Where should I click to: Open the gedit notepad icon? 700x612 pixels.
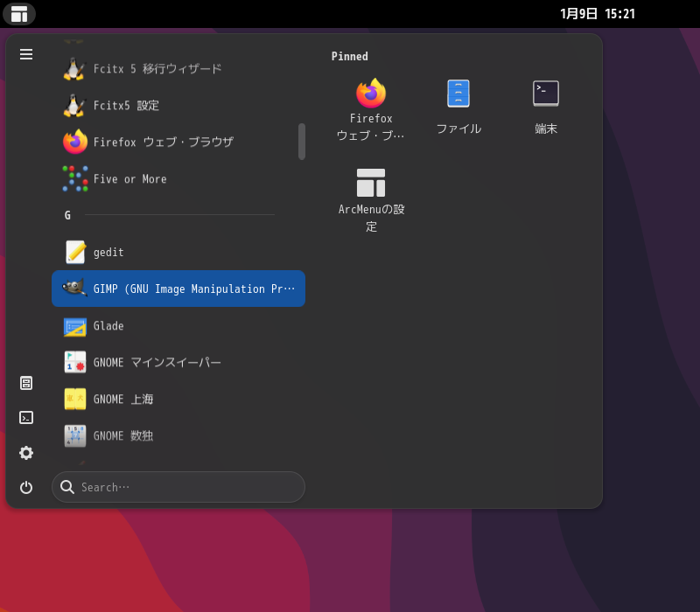75,252
